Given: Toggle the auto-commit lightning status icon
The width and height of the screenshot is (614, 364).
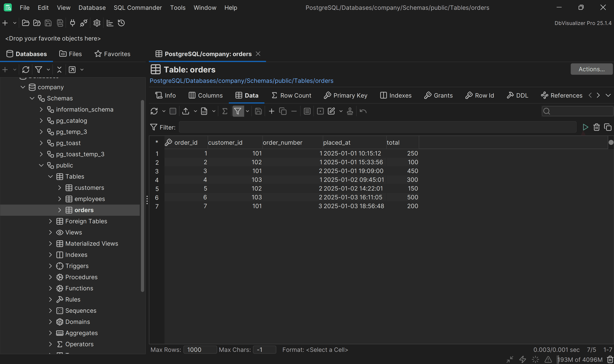Looking at the screenshot, I should 523,360.
